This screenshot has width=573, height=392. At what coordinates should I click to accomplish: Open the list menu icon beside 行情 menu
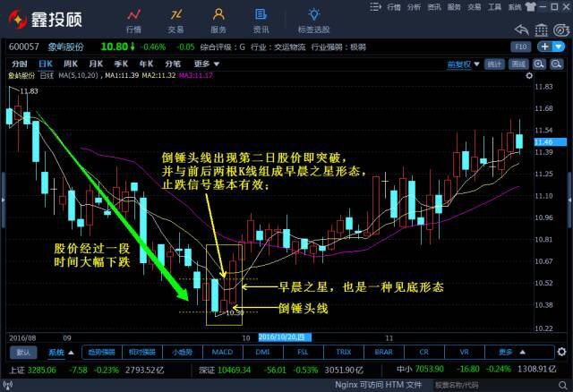click(375, 6)
